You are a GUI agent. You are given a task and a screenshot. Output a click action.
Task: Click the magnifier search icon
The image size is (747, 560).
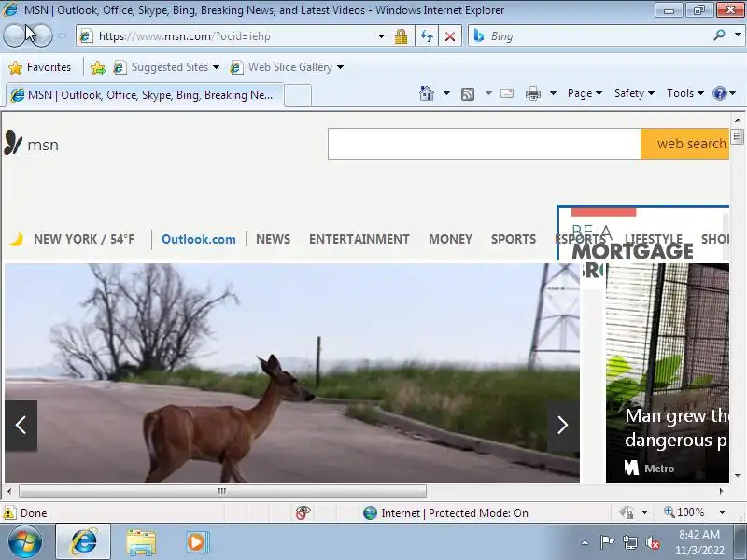coord(719,35)
